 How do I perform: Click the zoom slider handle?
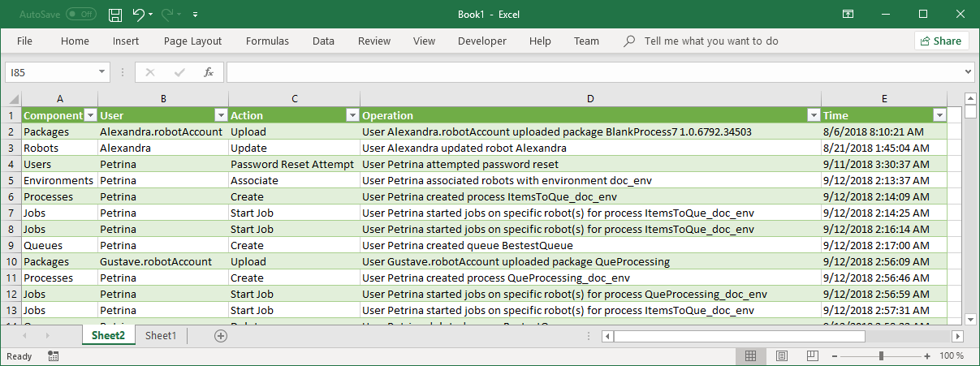(881, 356)
